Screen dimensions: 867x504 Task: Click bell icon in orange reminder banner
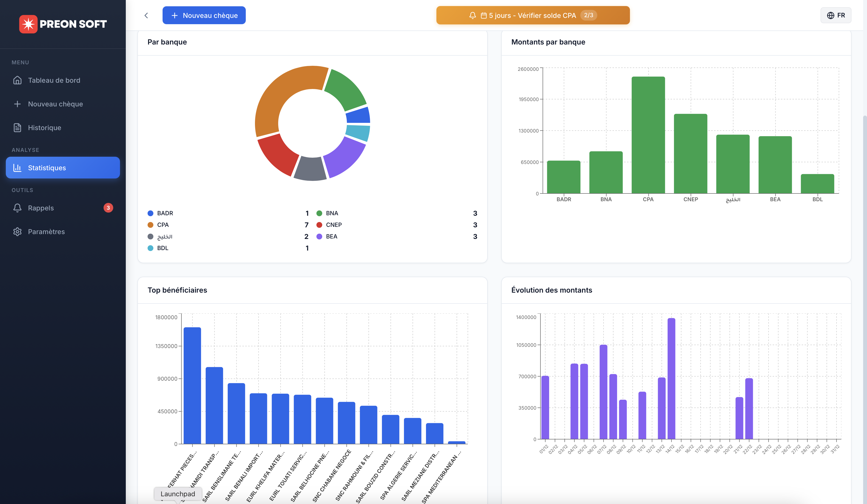pos(473,15)
